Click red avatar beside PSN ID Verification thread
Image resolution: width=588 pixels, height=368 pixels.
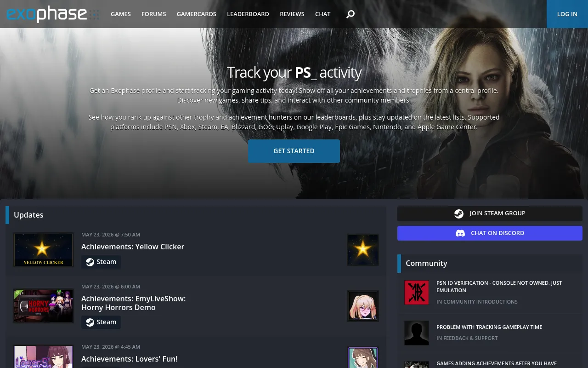click(x=417, y=293)
